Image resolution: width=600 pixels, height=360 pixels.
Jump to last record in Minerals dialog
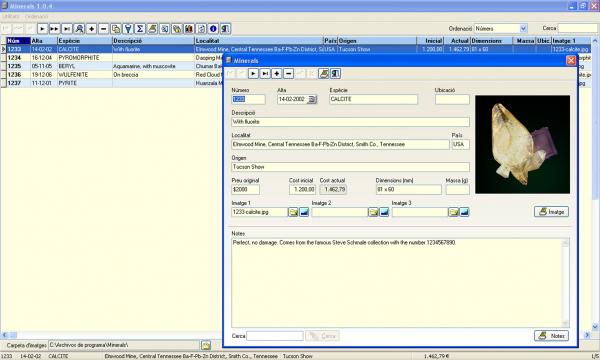click(x=265, y=73)
